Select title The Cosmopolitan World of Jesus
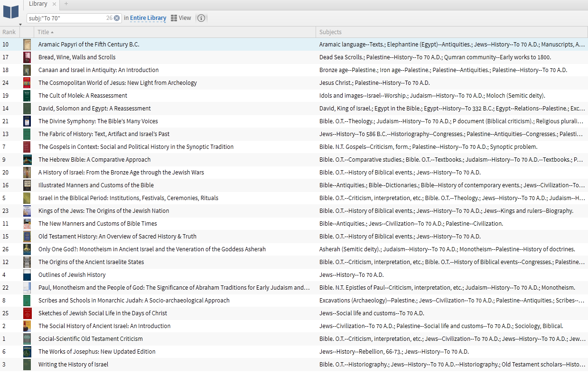 tap(118, 83)
